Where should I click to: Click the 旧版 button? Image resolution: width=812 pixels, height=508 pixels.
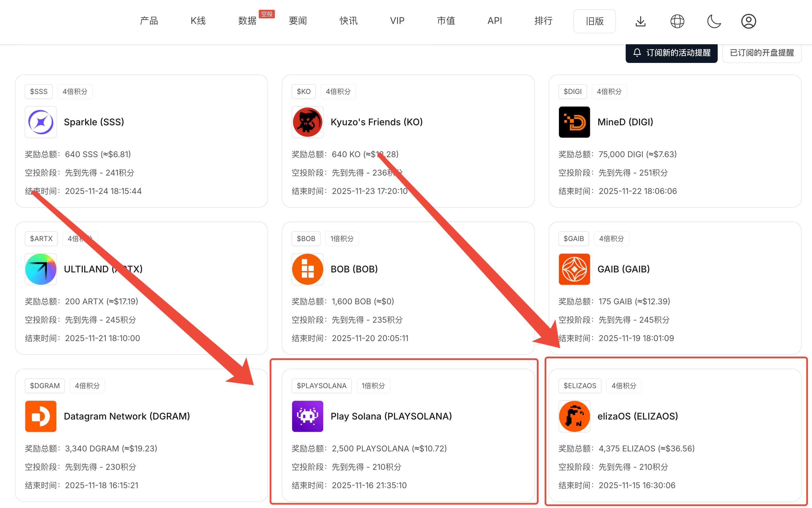594,21
